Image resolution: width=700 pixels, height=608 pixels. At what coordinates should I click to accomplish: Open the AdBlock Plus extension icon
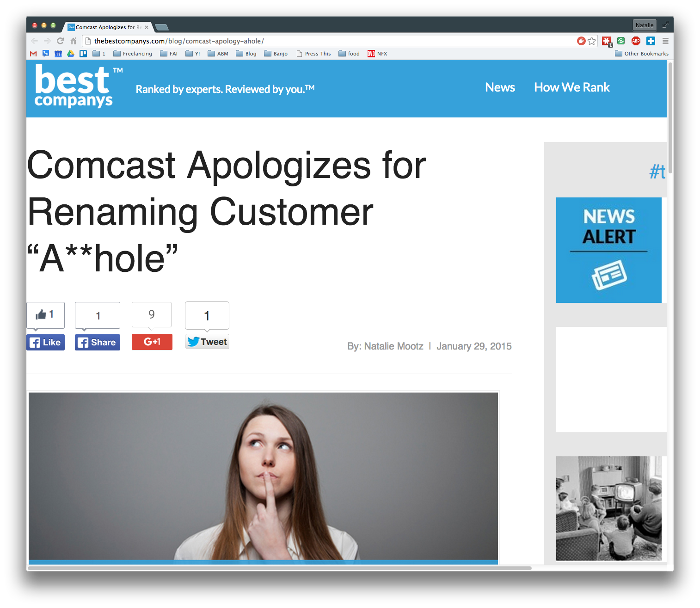(636, 41)
